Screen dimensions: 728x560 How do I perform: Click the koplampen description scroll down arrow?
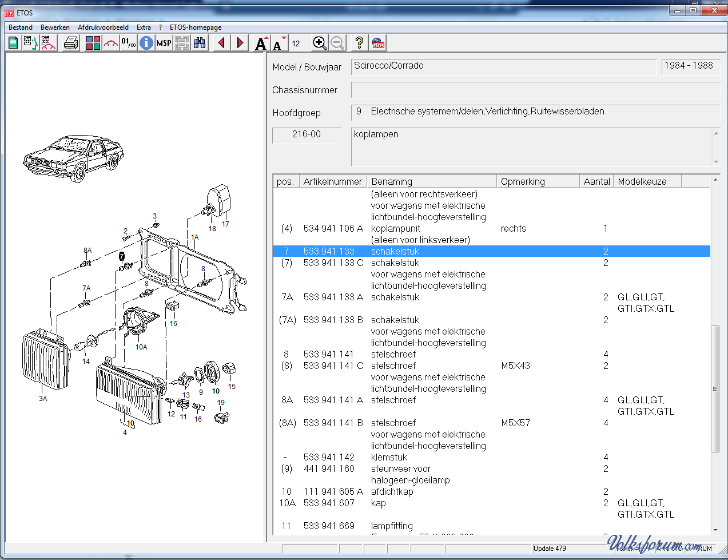tap(716, 162)
